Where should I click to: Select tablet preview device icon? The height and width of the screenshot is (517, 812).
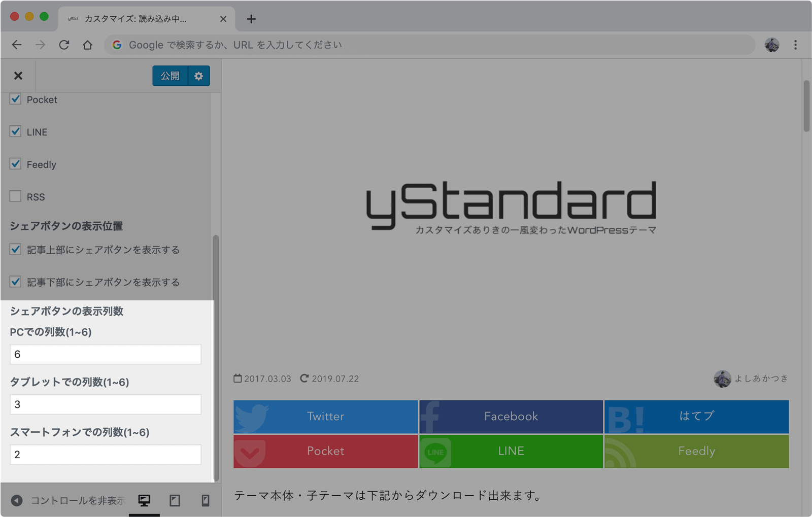(175, 500)
